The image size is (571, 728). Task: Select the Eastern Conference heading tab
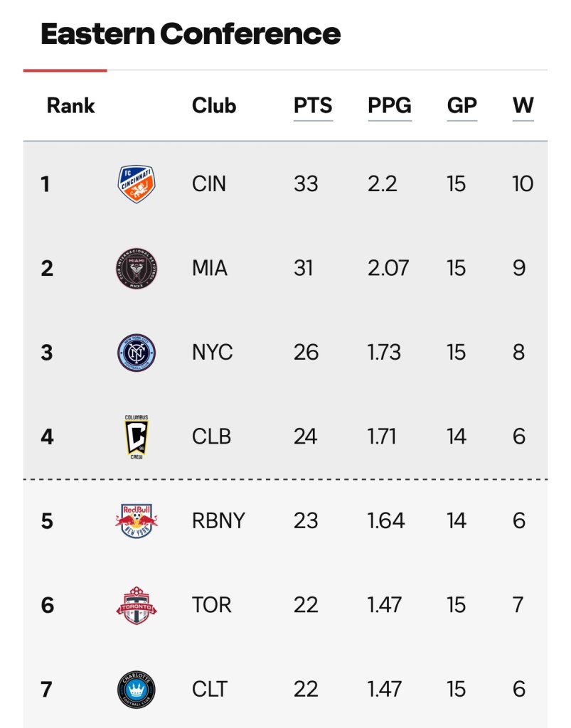point(191,34)
